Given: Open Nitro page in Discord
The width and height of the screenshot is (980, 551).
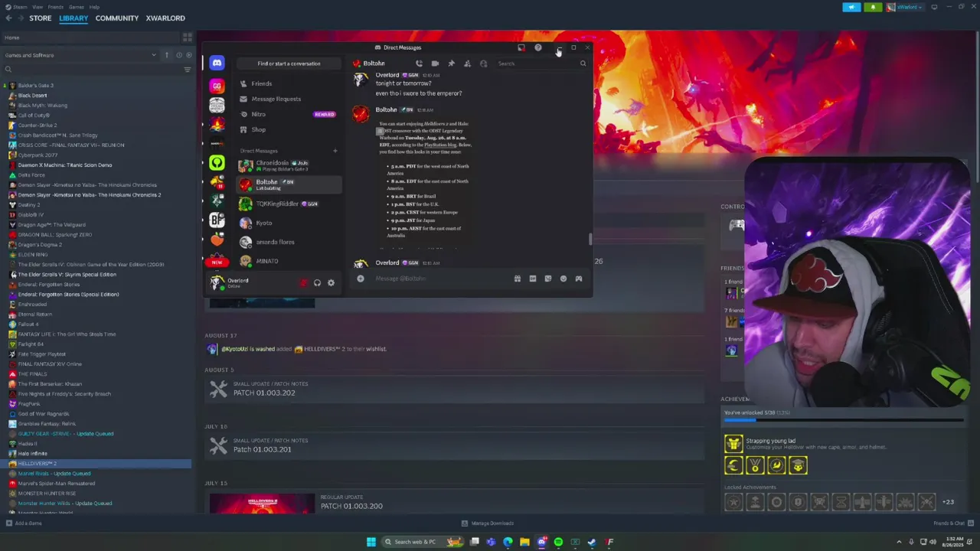Looking at the screenshot, I should click(x=287, y=114).
